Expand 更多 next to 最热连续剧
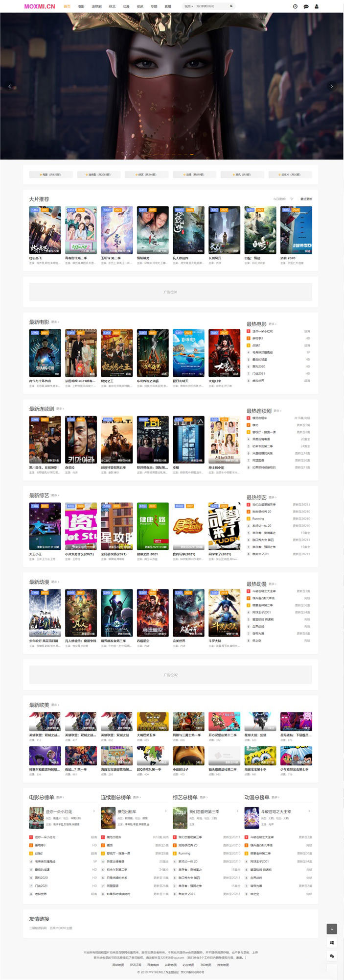The image size is (344, 980). pyautogui.click(x=277, y=411)
